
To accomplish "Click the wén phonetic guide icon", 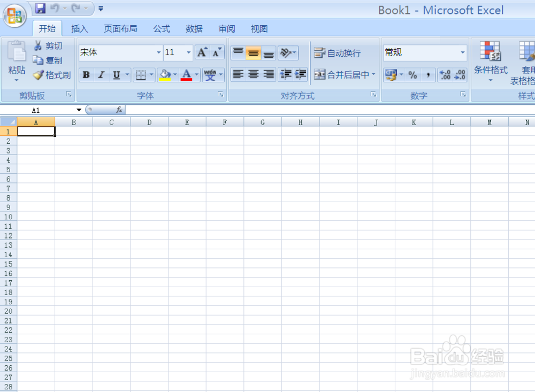I will coord(210,75).
